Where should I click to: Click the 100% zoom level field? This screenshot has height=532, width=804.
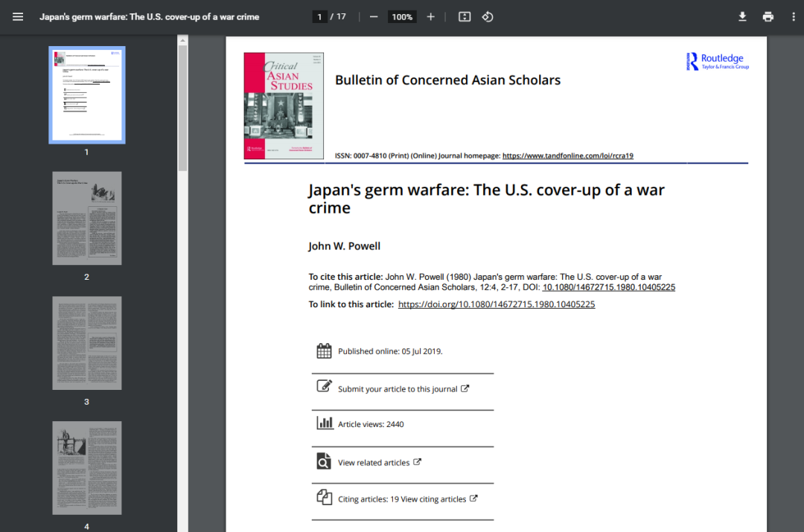(402, 16)
